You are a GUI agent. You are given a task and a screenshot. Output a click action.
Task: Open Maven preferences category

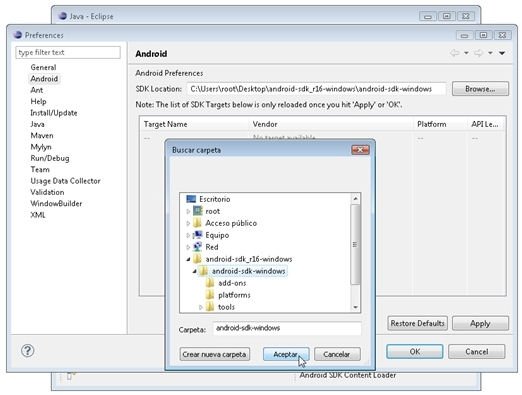click(x=42, y=135)
